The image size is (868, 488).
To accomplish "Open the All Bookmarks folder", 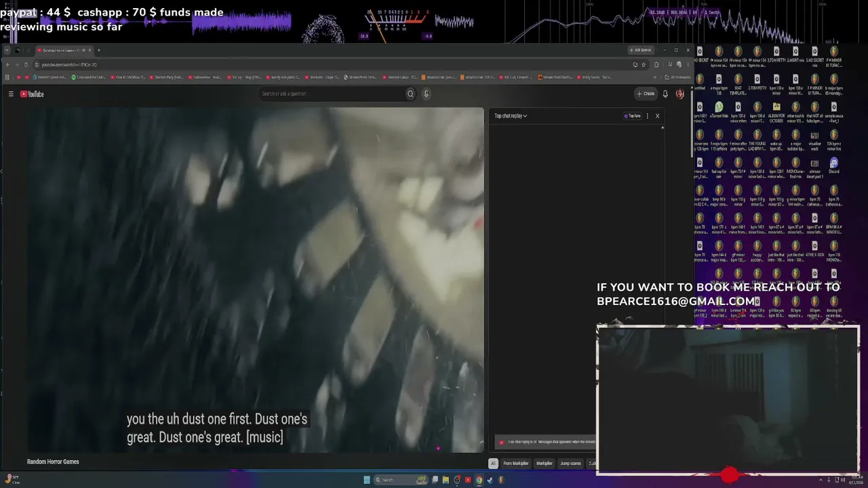I will [678, 77].
